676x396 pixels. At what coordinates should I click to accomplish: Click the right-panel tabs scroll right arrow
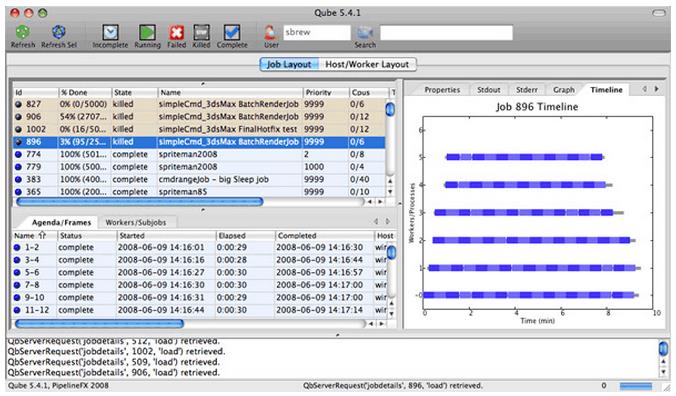tap(657, 89)
